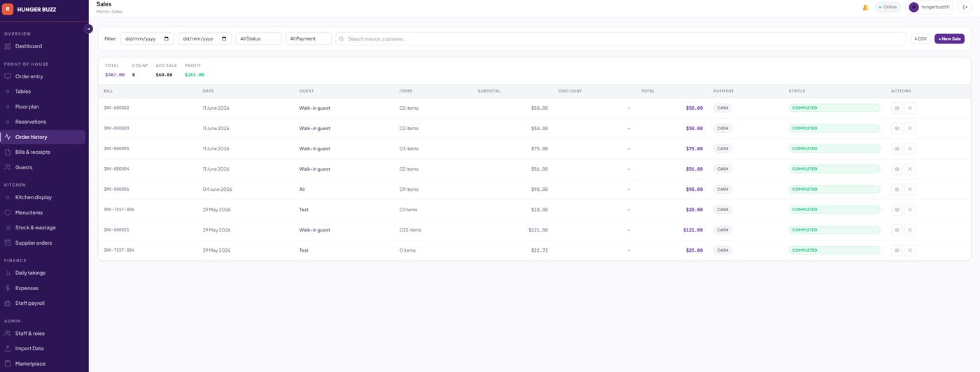Open the start date filter field
The width and height of the screenshot is (980, 372).
(x=147, y=38)
